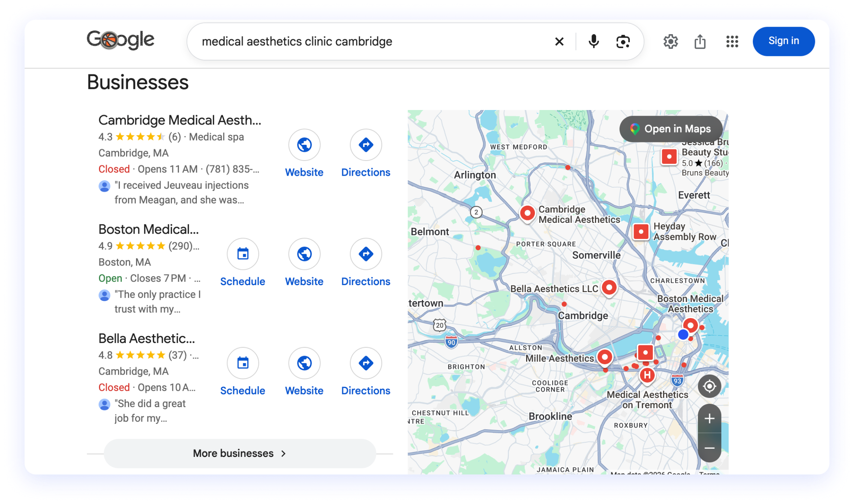Open Boston Medical... listing title
Viewport: 854px width, 504px height.
pos(148,229)
